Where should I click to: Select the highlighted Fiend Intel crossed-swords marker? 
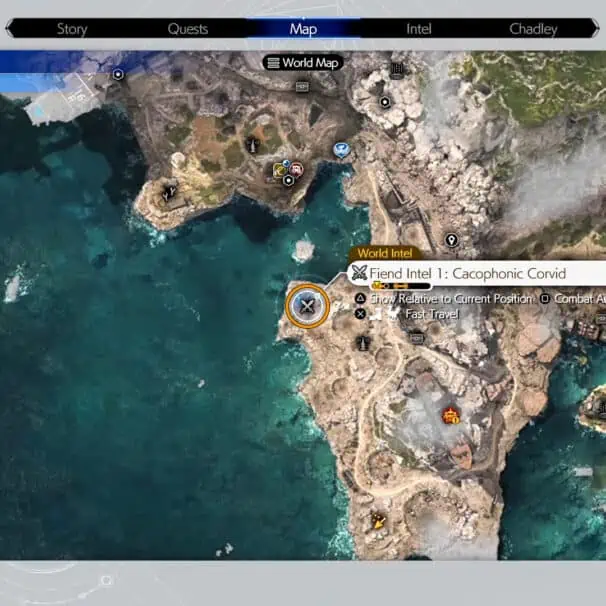click(307, 306)
